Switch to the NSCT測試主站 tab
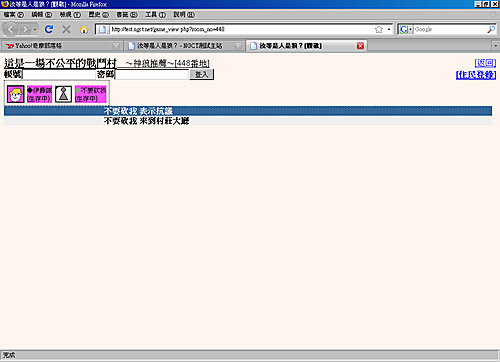The width and height of the screenshot is (500, 362). tap(184, 46)
